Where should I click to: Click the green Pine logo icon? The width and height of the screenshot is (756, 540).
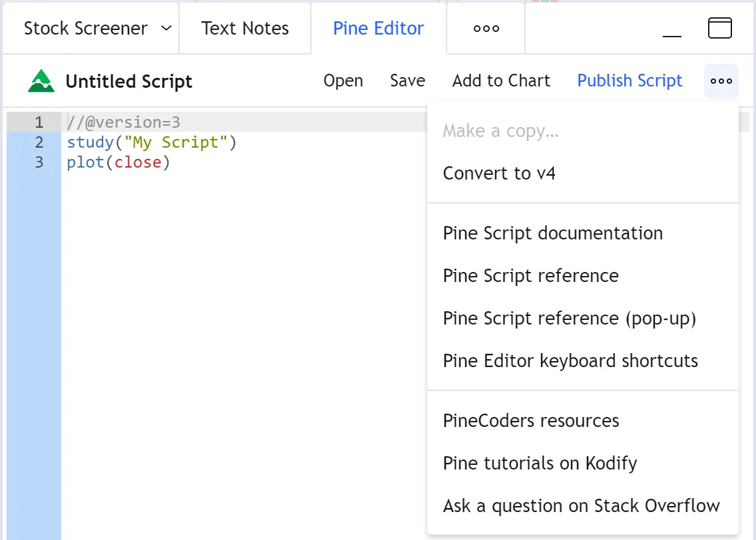coord(41,81)
